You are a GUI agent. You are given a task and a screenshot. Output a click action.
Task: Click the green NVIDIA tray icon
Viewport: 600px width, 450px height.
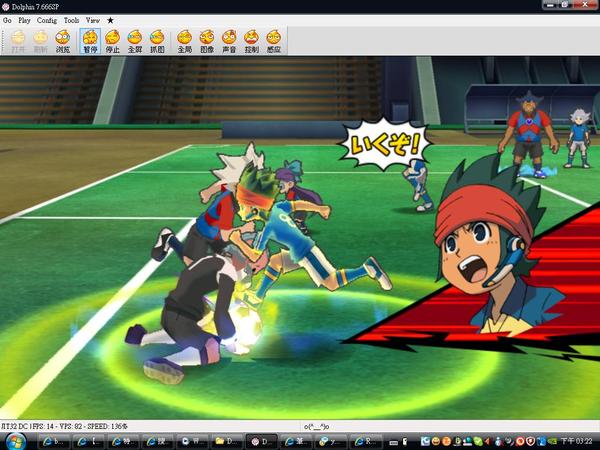pyautogui.click(x=552, y=442)
